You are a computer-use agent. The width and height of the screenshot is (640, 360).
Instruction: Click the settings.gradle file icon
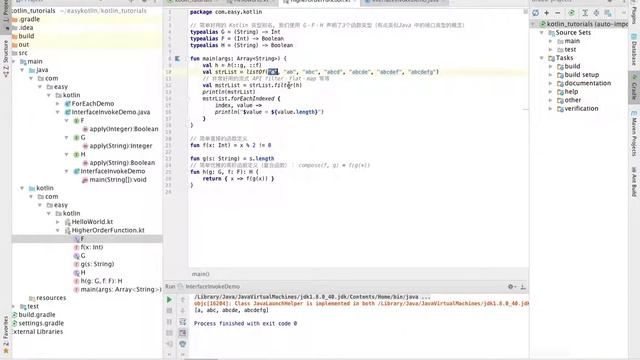pyautogui.click(x=15, y=323)
